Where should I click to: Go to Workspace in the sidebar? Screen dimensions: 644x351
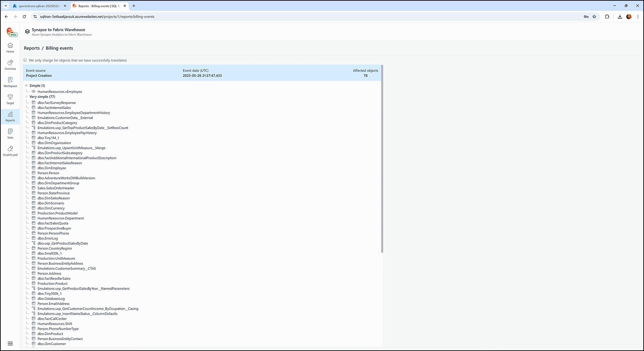[10, 82]
